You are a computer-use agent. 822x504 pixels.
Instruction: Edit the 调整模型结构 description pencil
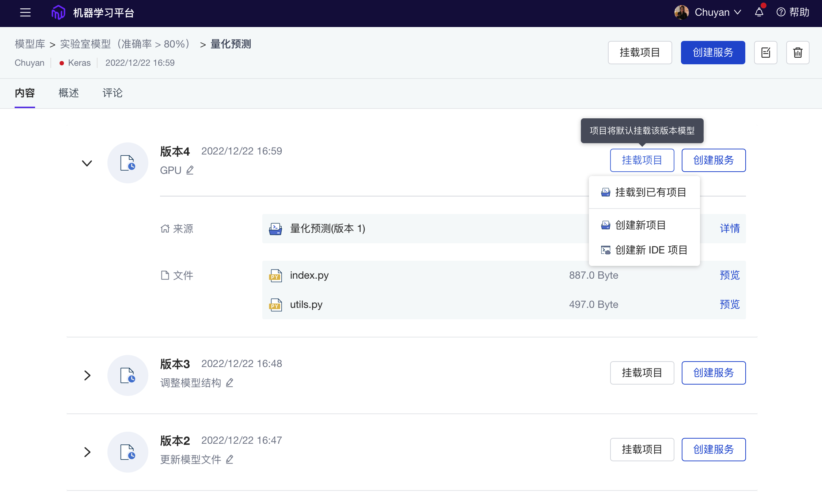[230, 383]
